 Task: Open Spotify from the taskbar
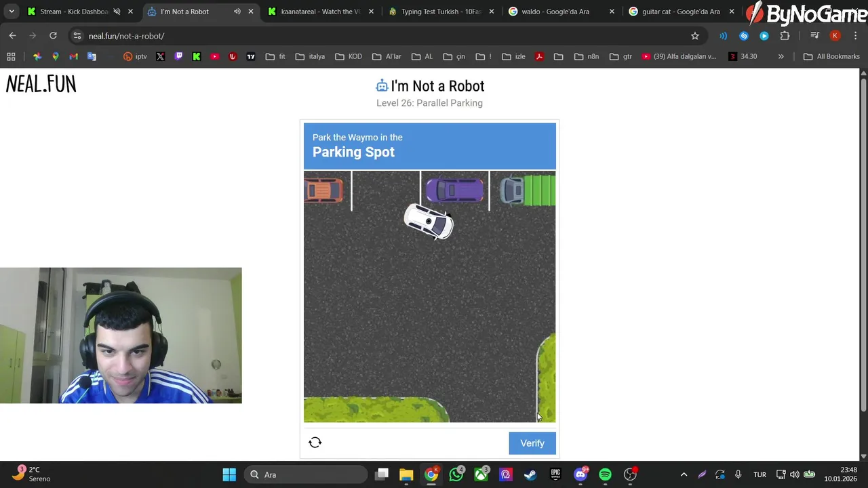click(605, 474)
